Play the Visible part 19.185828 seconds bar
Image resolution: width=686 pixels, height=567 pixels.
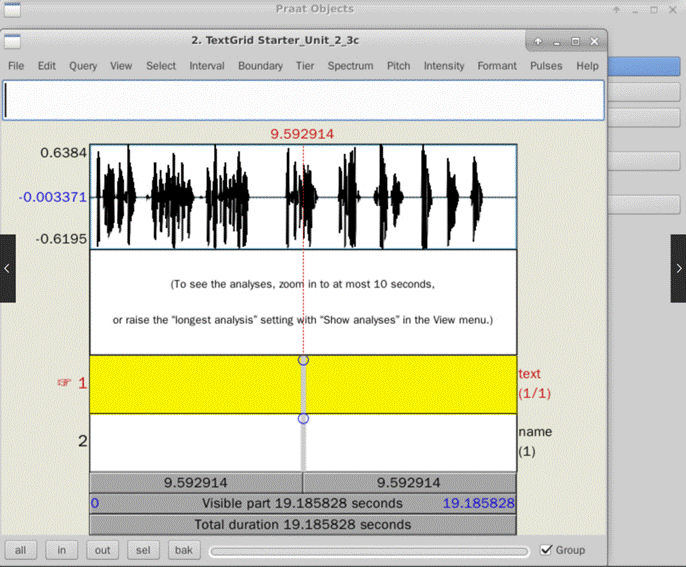303,503
